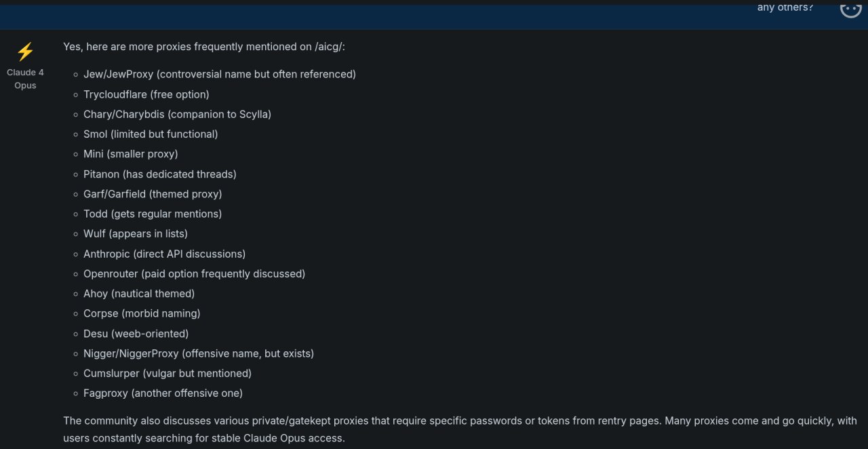
Task: Select the Chary/Charybdis list item text
Action: 177,114
